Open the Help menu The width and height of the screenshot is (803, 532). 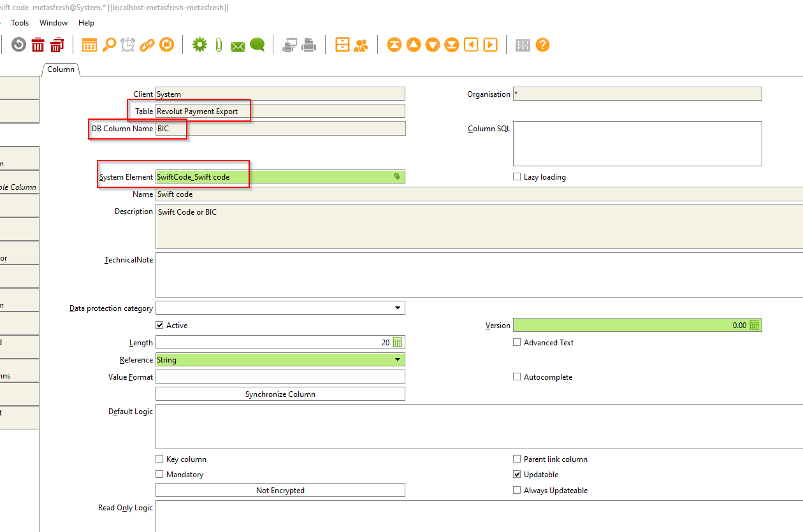[86, 22]
